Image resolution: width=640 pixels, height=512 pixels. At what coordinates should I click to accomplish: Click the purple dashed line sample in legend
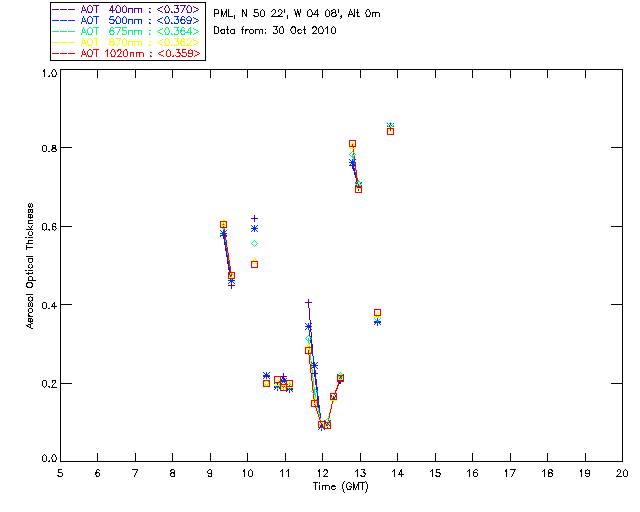(64, 9)
